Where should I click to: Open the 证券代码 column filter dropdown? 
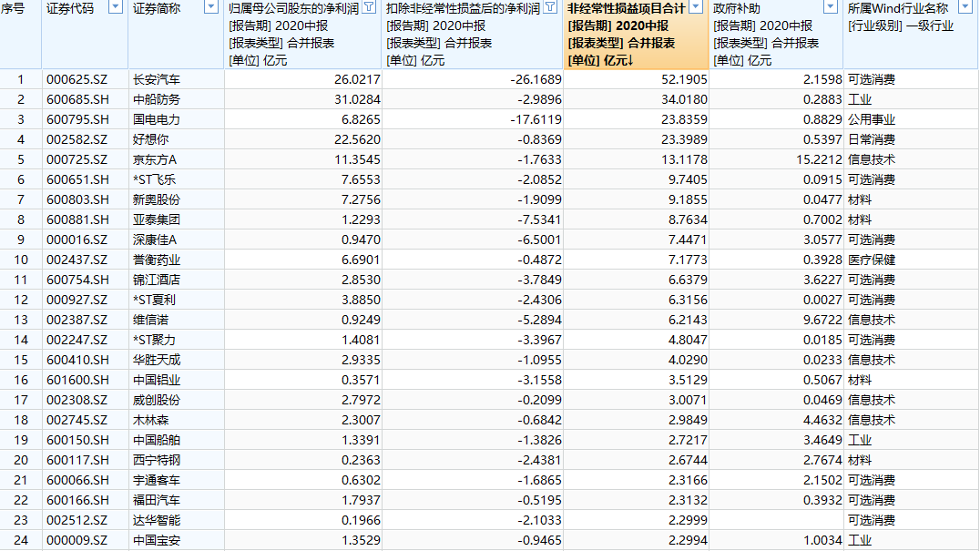[x=116, y=7]
